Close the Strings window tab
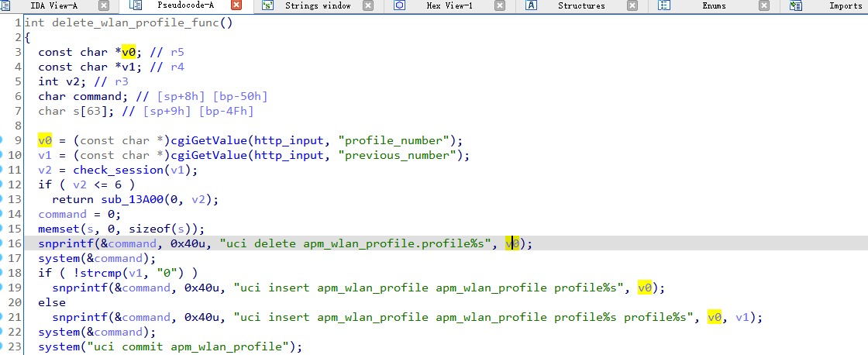Image resolution: width=868 pixels, height=355 pixels. pos(368,5)
